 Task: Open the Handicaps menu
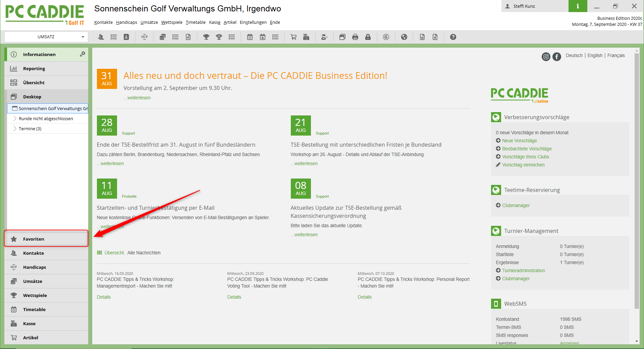point(126,22)
